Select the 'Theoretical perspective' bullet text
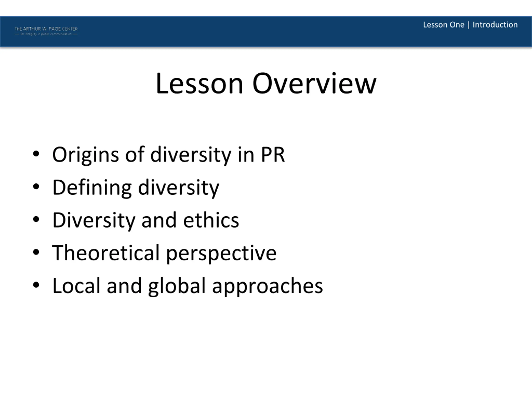 (x=165, y=254)
